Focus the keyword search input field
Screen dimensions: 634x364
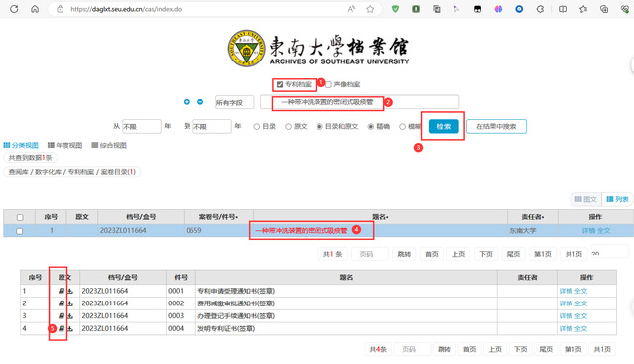(x=360, y=102)
